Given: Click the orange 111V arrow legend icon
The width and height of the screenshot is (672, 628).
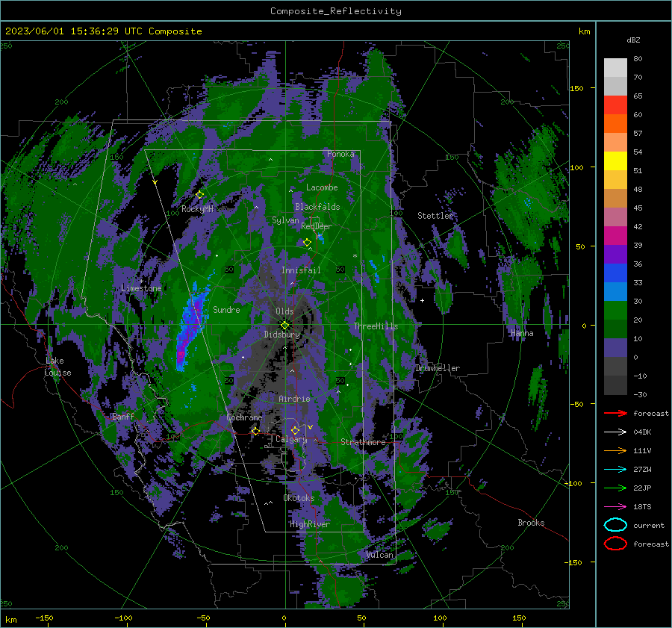Looking at the screenshot, I should (615, 450).
